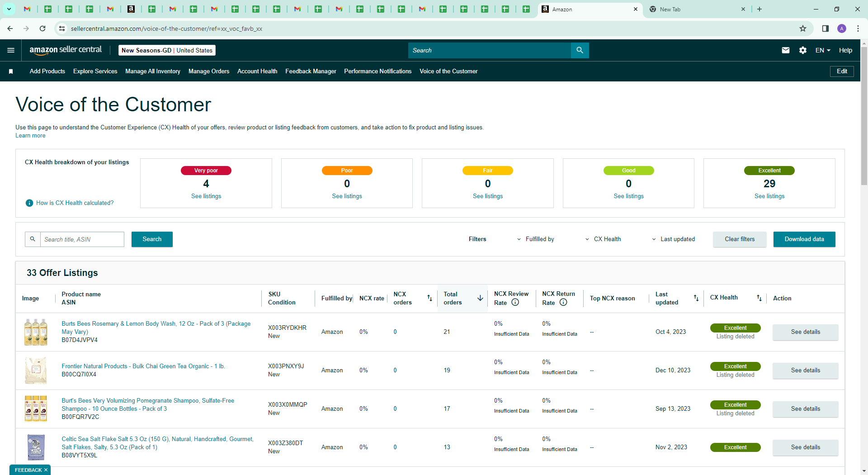Viewport: 868px width, 475px height.
Task: View site information icon in address bar
Action: tap(62, 28)
